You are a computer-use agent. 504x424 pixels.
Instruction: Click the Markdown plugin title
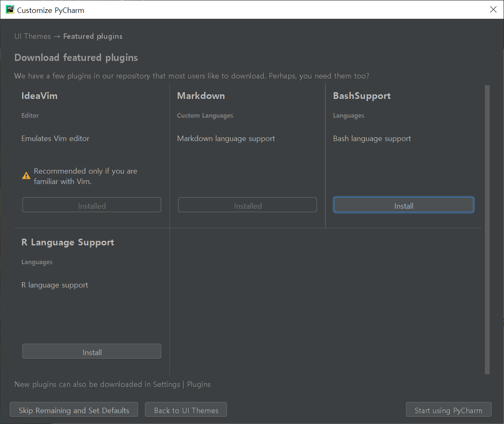coord(201,96)
